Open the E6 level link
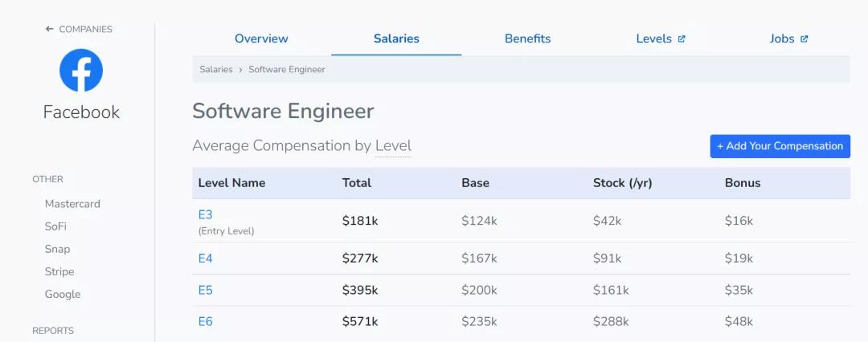The width and height of the screenshot is (868, 342). tap(206, 321)
